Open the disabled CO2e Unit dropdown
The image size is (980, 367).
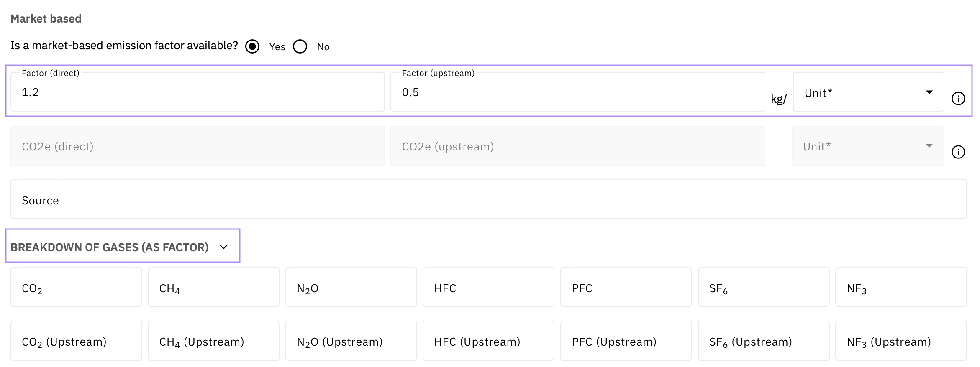point(867,146)
